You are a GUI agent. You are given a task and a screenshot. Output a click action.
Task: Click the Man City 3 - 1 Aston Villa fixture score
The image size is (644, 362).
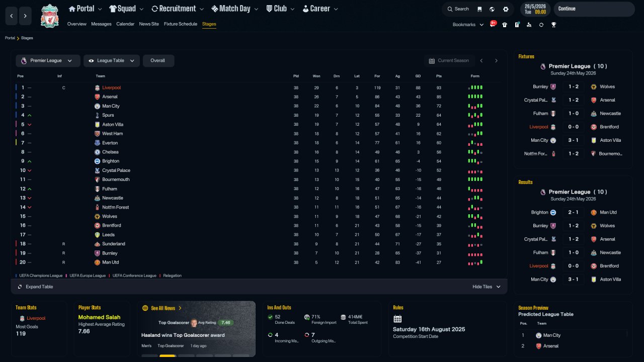(x=574, y=141)
